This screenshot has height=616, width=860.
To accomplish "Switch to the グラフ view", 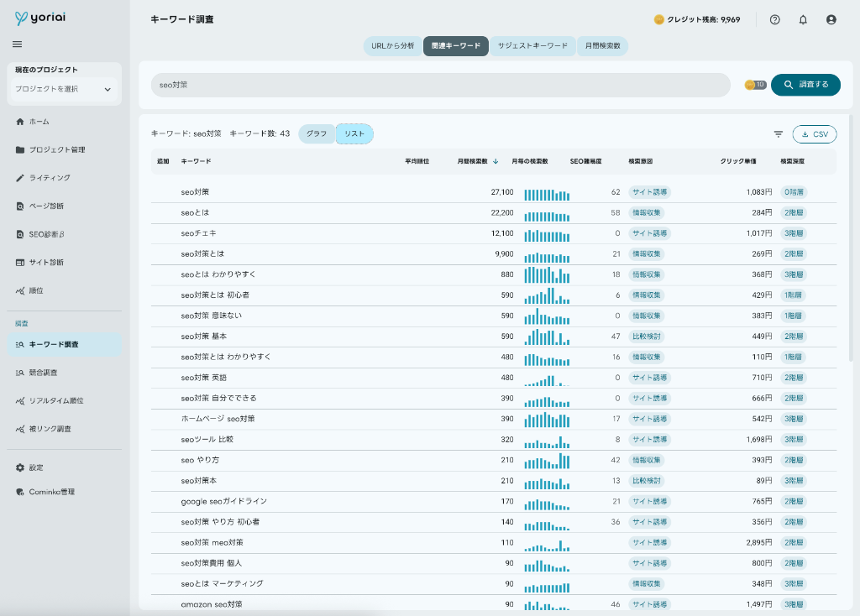I will point(317,133).
